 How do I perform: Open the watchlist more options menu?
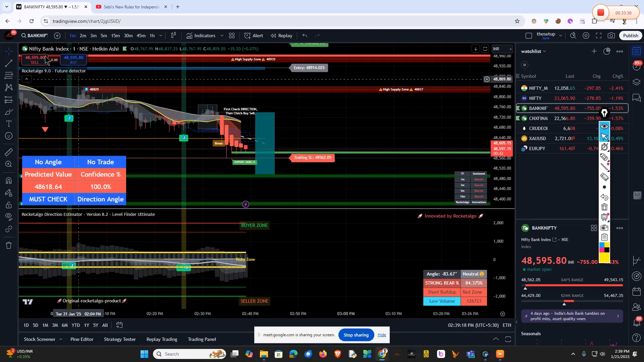pos(620,51)
